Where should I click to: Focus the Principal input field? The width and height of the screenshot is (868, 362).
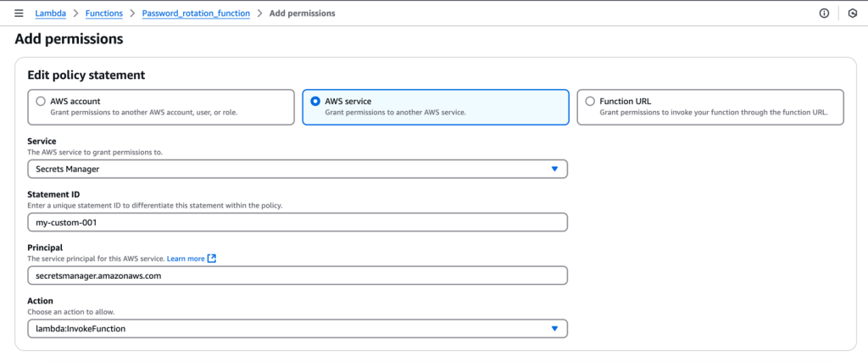tap(297, 276)
